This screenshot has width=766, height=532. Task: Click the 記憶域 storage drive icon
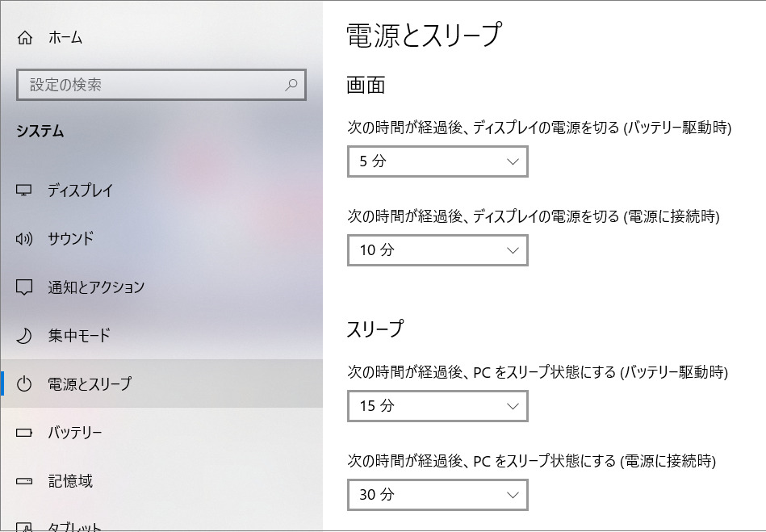click(x=24, y=481)
